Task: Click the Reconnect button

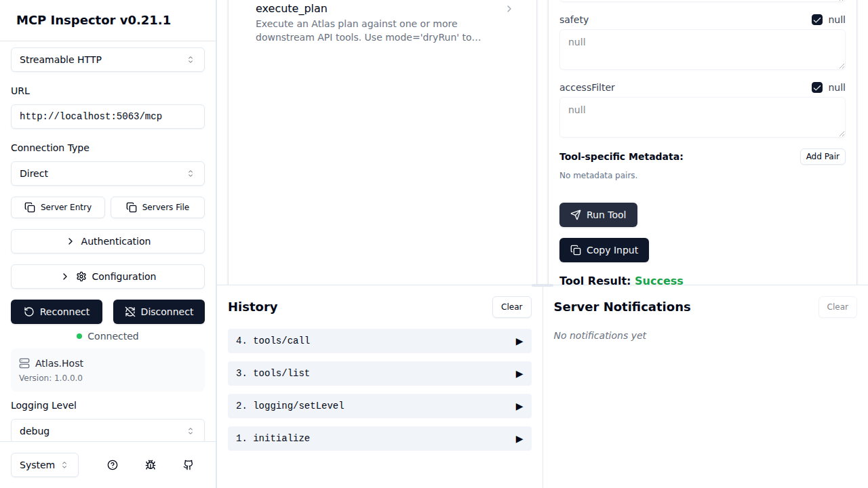Action: click(56, 312)
